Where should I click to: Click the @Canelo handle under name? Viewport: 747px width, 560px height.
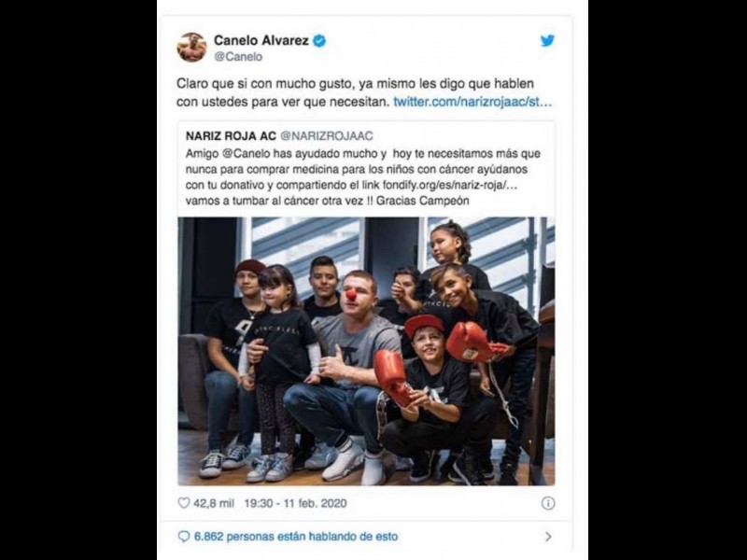[x=238, y=57]
